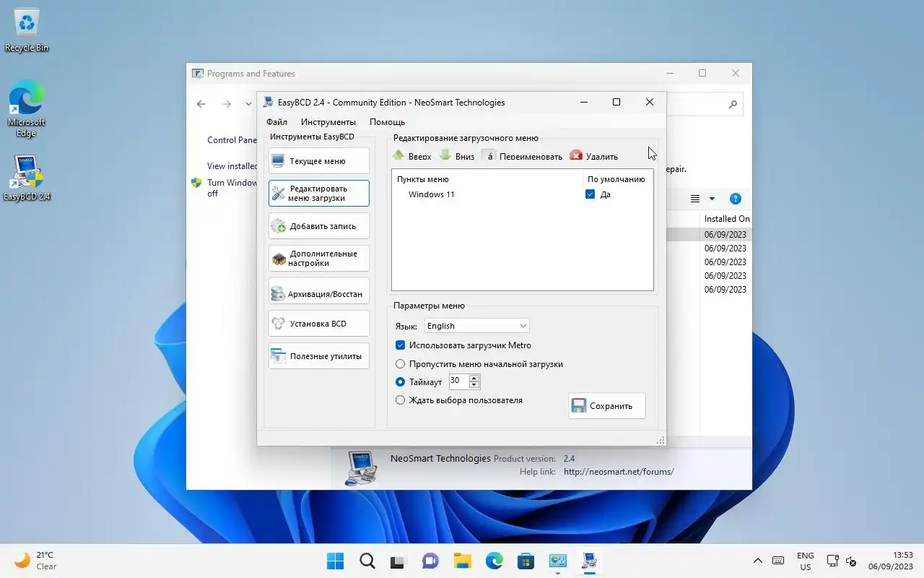The height and width of the screenshot is (578, 924).
Task: Toggle default Да checkbox for Windows 11
Action: [x=590, y=194]
